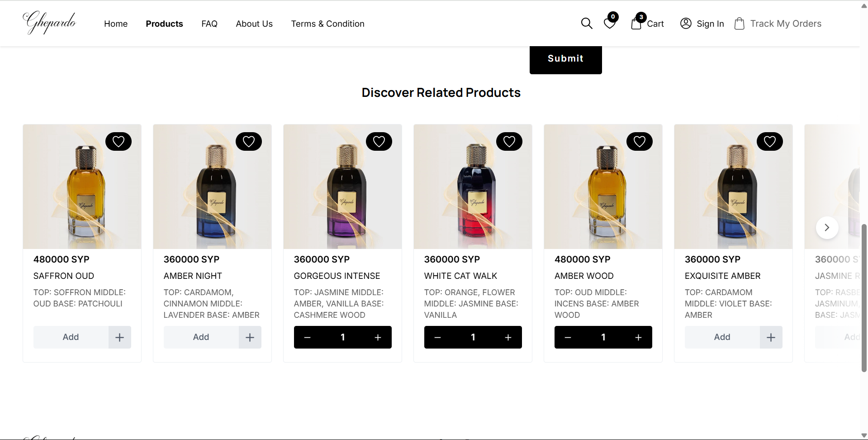Screen dimensions: 868x440
Task: Click the scrollbar up arrow
Action: (864, 5)
